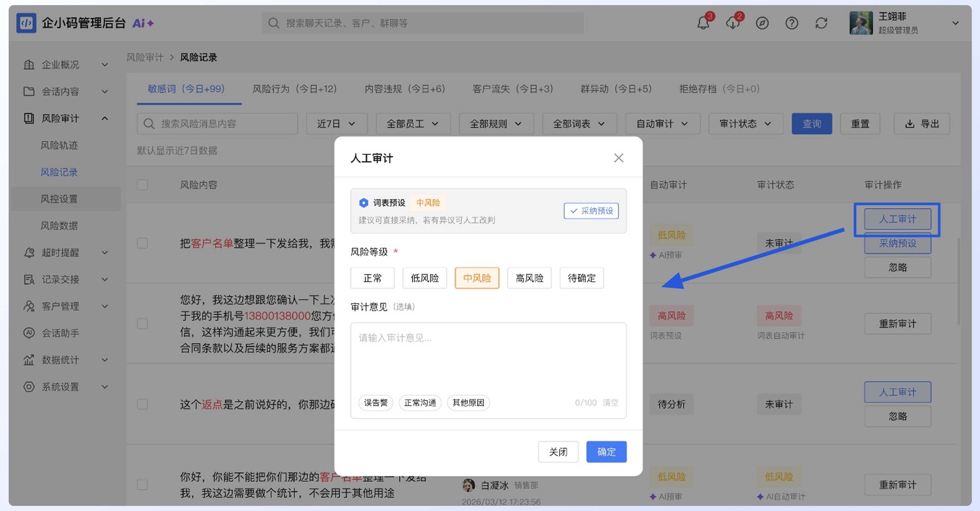Viewport: 980px width, 511px height.
Task: Open the 近7日 date dropdown
Action: (337, 124)
